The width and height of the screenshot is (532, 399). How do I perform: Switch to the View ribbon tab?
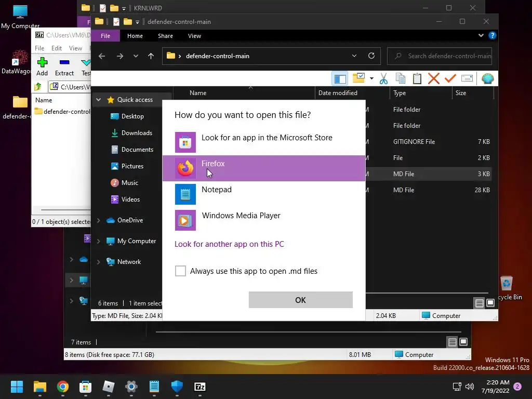click(194, 36)
